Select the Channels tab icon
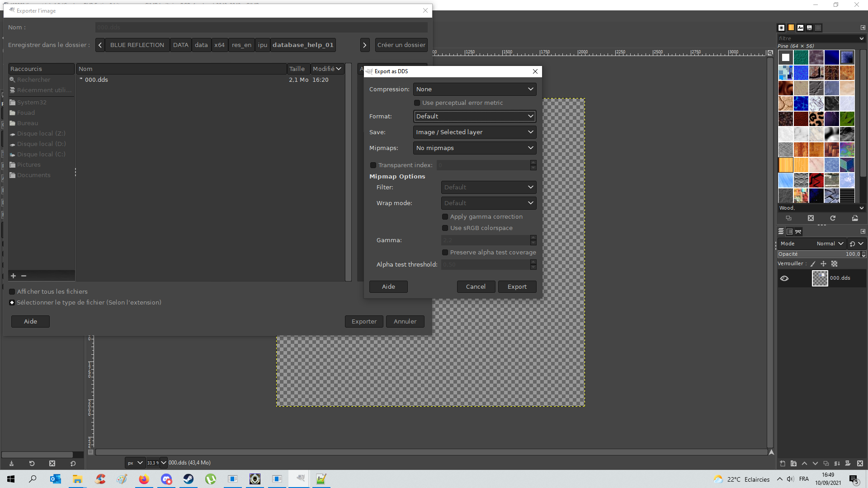This screenshot has width=868, height=488. click(789, 231)
